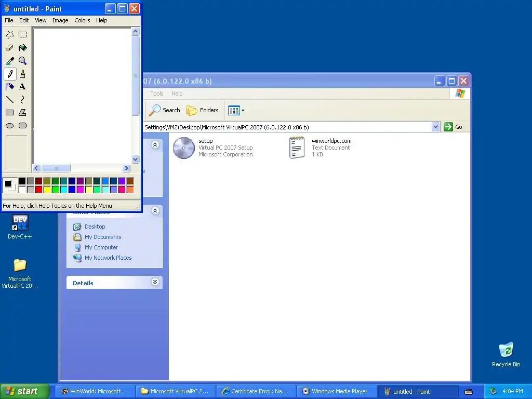Click the Go button beside address bar
The image size is (532, 399).
pyautogui.click(x=453, y=127)
